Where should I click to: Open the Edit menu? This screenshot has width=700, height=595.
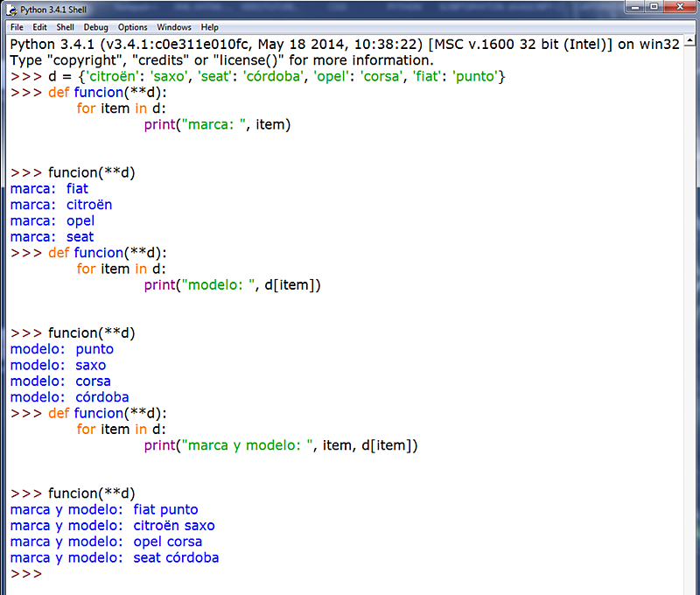[39, 27]
